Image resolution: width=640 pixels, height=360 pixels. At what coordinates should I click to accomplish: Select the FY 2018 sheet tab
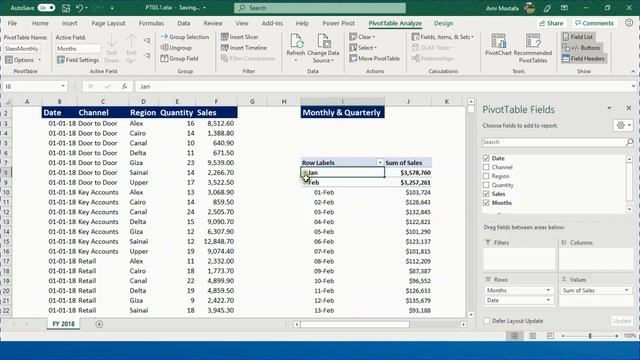[64, 324]
